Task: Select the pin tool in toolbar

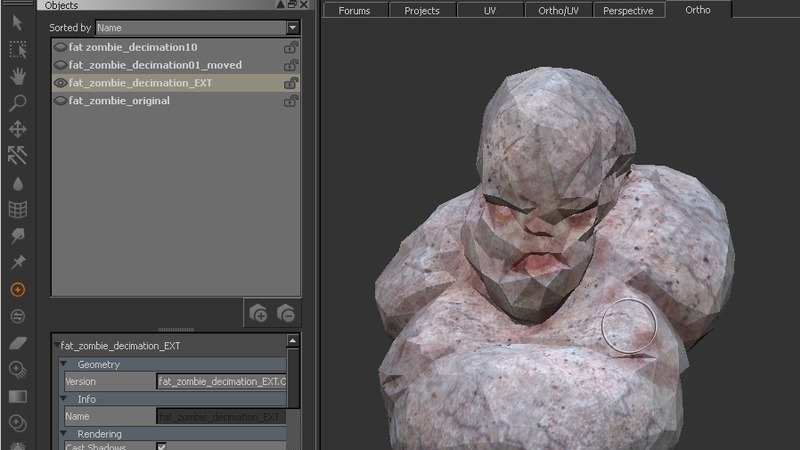Action: (17, 262)
